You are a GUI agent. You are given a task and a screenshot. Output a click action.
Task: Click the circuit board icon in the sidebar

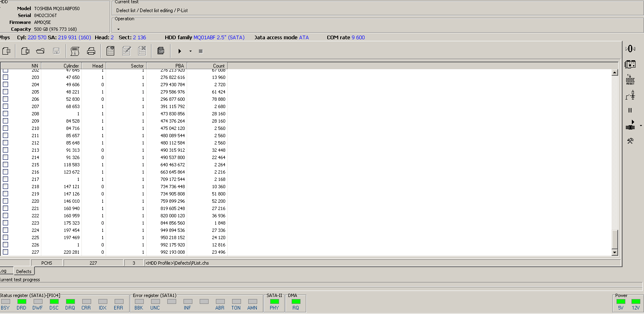(x=630, y=64)
